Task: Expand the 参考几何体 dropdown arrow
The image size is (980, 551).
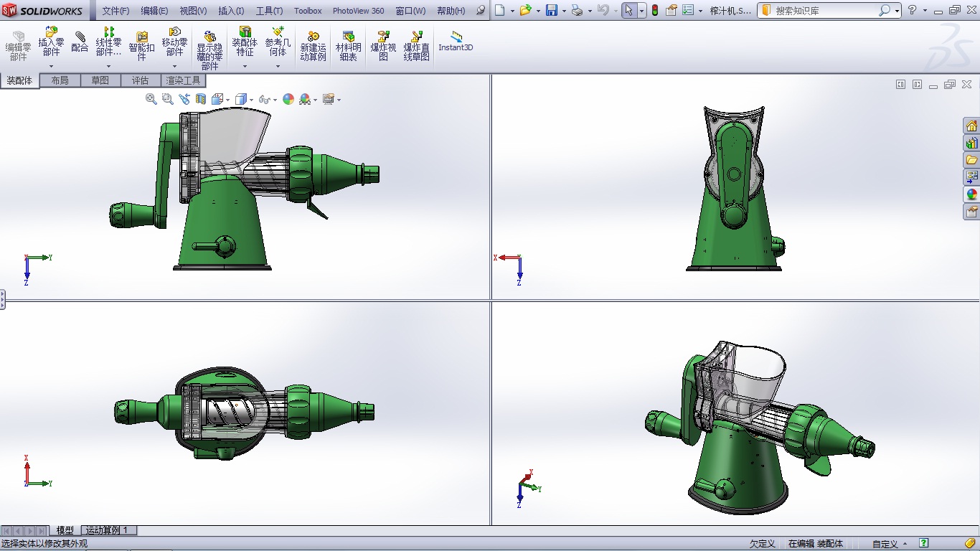Action: 278,67
